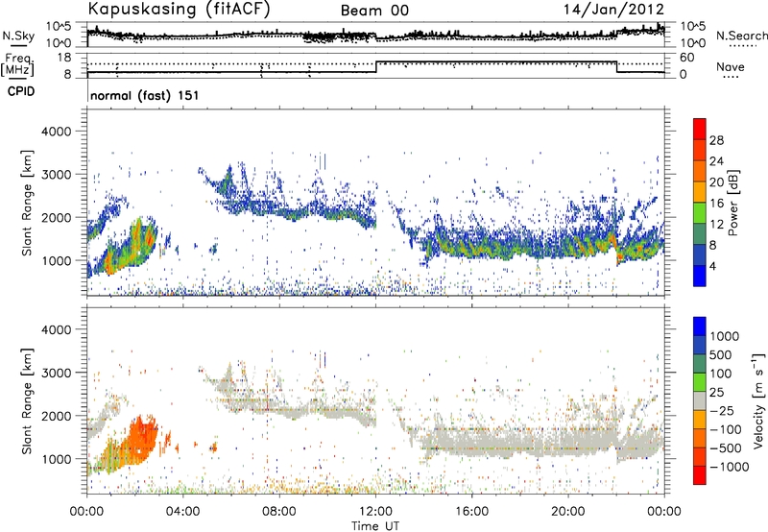Click the 'Freq. [MHz]' axis label
768x532 pixels.
(x=18, y=64)
